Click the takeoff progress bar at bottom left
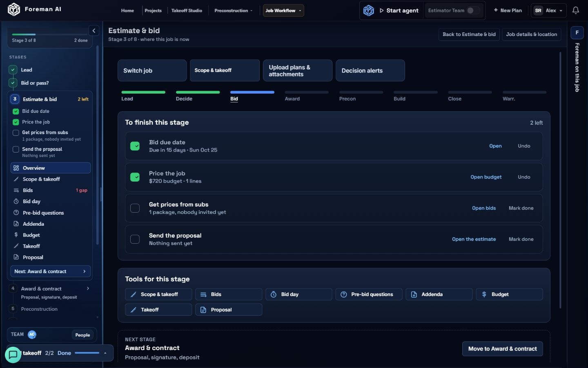Screen dimensions: 588x368 point(87,353)
